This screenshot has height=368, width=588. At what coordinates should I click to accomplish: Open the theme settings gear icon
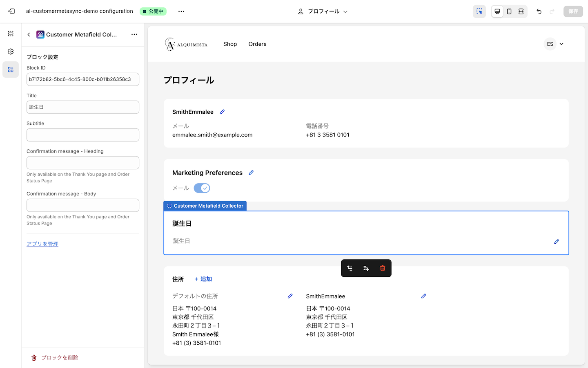click(11, 52)
